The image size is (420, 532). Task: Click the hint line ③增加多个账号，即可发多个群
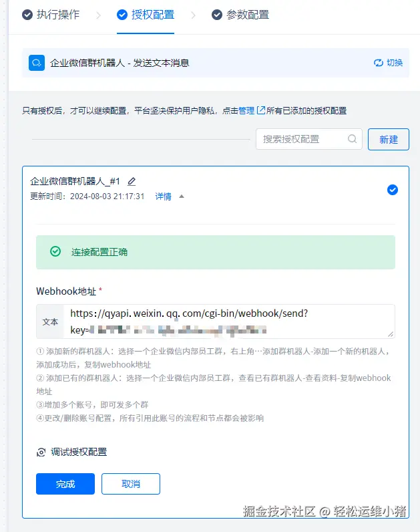coord(92,405)
